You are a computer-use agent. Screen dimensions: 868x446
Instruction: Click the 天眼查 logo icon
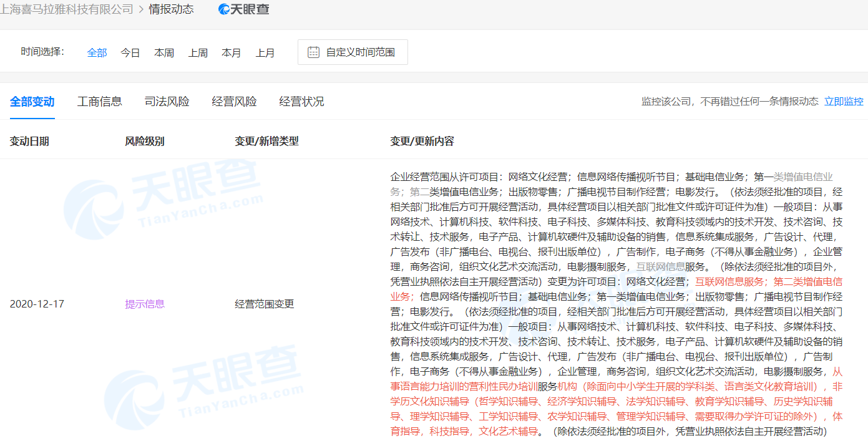[243, 9]
